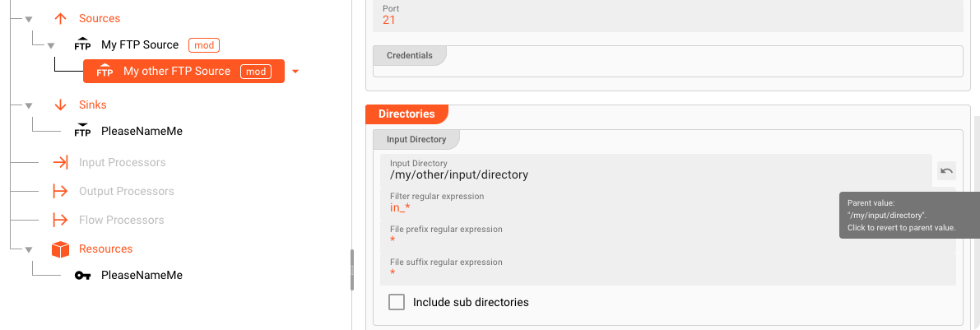Select My other FTP Source tree item
This screenshot has width=980, height=330.
pos(177,72)
